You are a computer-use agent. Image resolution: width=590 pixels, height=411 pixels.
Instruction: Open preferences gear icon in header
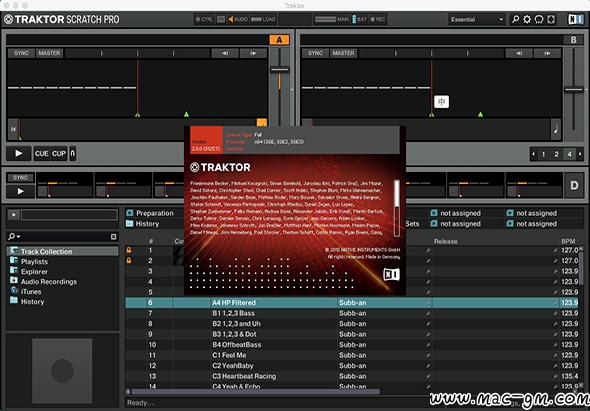tap(527, 19)
